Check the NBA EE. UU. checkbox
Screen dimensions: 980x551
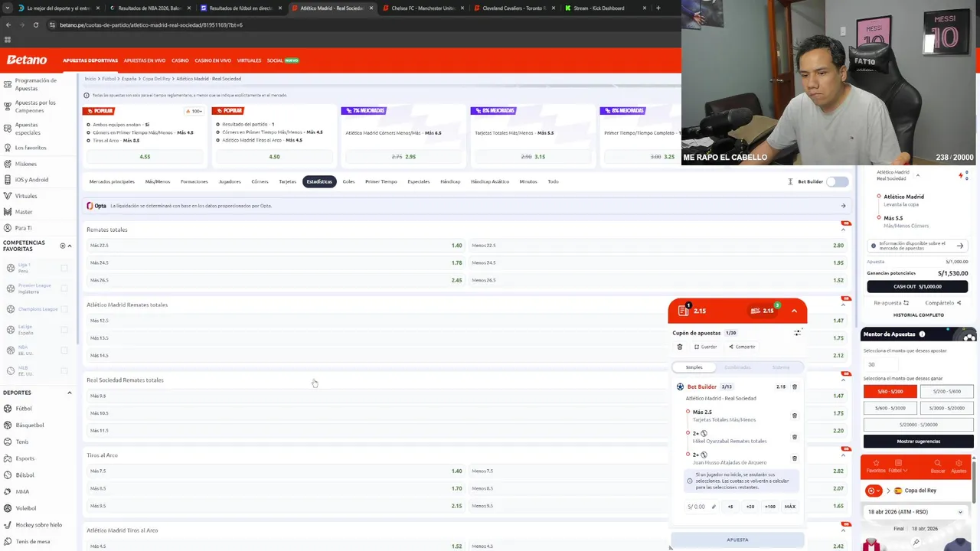point(64,350)
